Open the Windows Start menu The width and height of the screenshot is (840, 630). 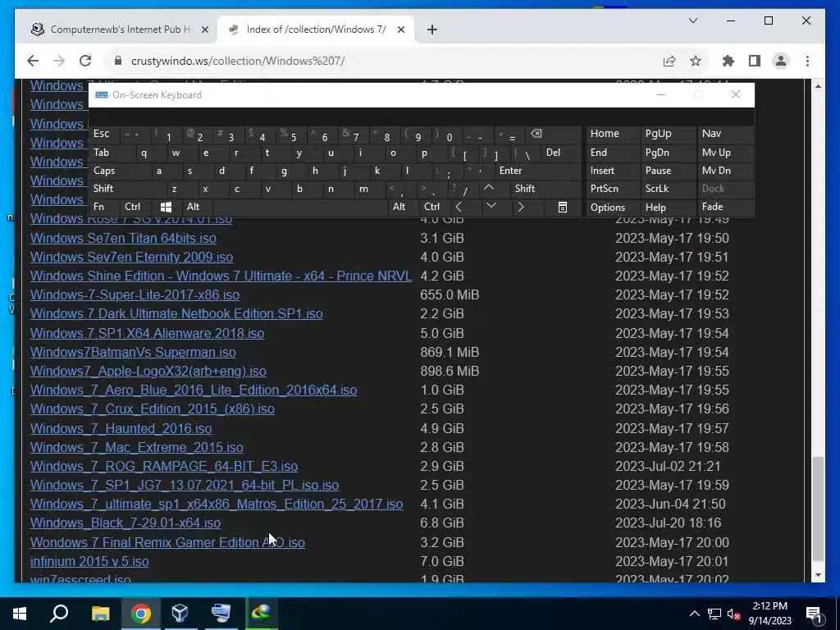(x=20, y=614)
